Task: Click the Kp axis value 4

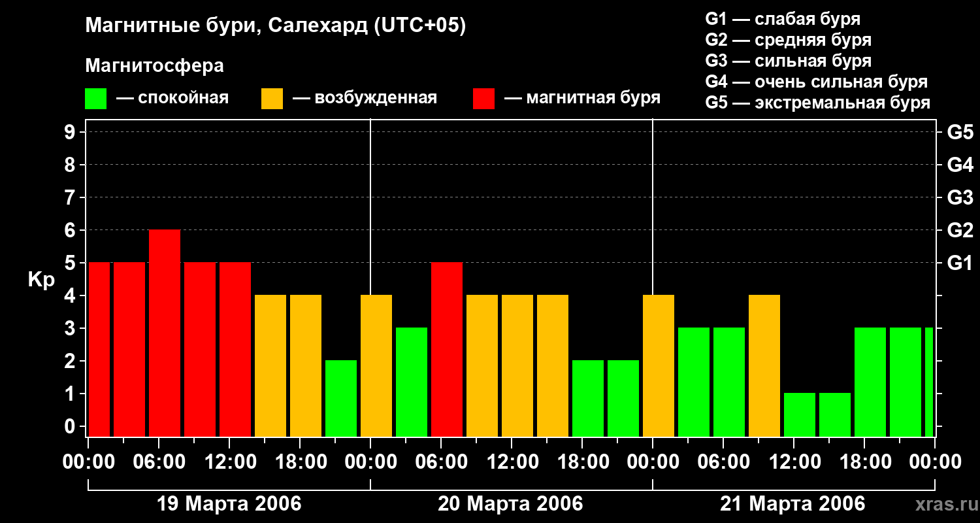Action: point(71,295)
